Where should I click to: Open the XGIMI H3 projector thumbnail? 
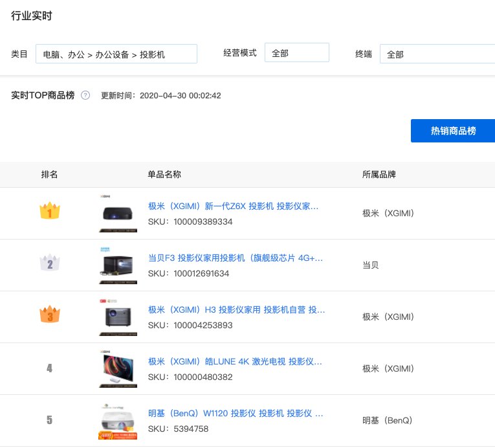point(119,317)
